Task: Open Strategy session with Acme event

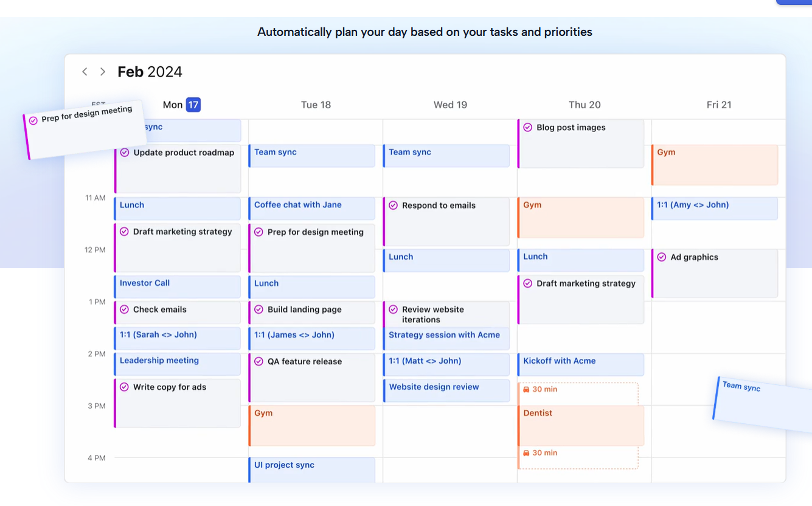Action: coord(446,339)
